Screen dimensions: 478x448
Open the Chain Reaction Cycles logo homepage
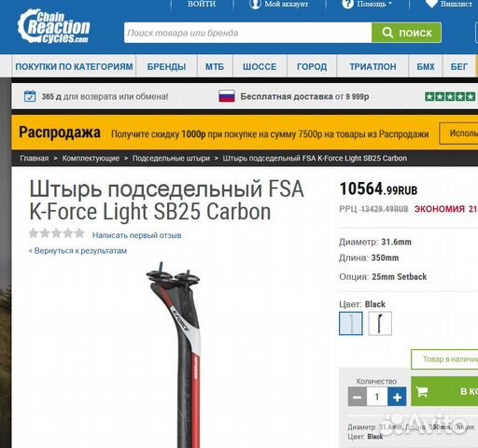pos(53,26)
